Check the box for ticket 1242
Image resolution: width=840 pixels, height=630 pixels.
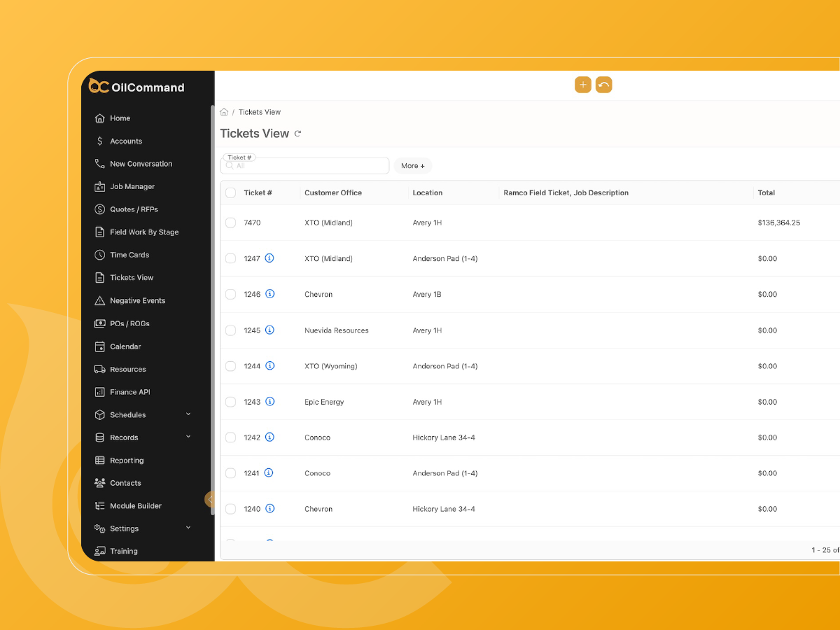(230, 437)
